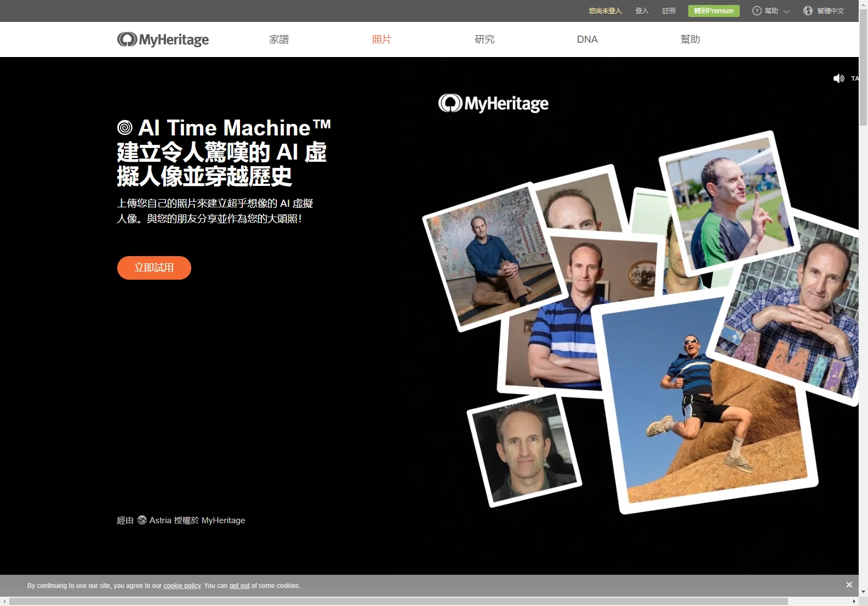Click the 立即試用 button
Screen dimensions: 868x606
[154, 268]
